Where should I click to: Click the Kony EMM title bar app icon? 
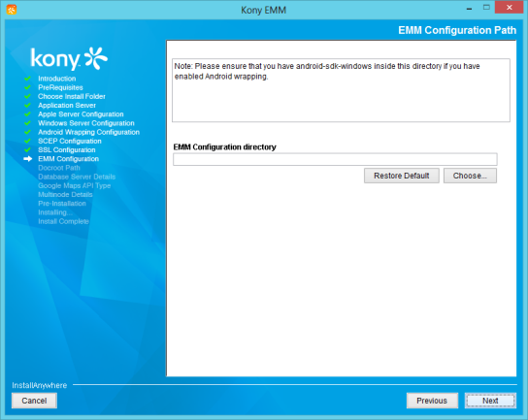(x=11, y=10)
